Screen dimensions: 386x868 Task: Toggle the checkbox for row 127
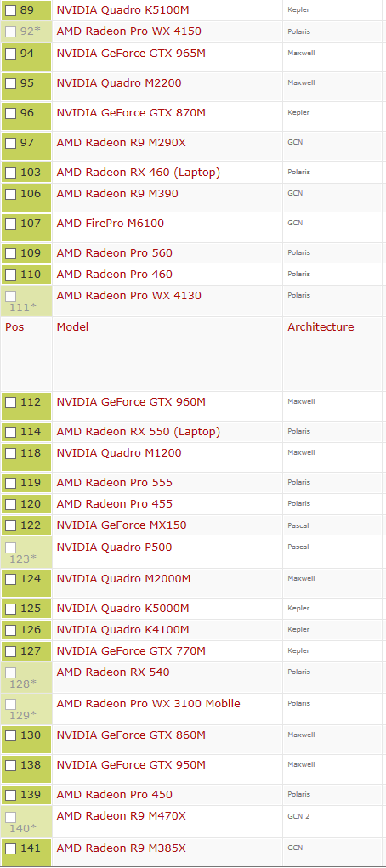pos(10,651)
